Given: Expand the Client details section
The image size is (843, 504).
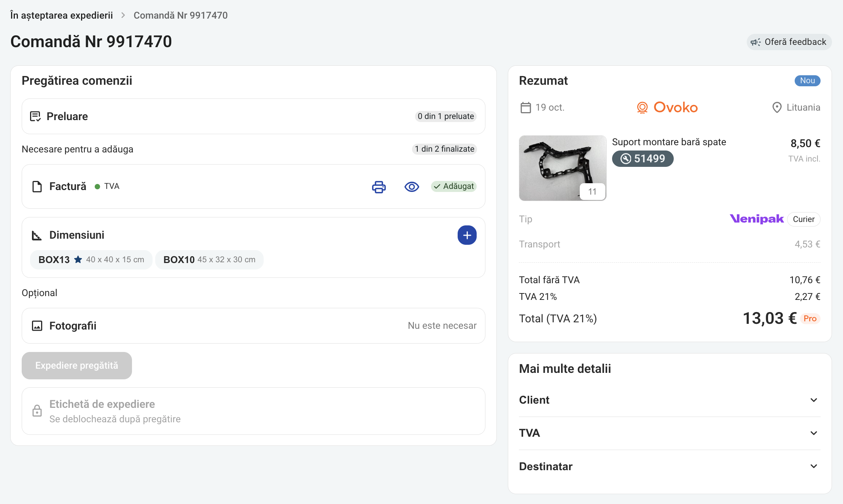Looking at the screenshot, I should click(670, 400).
